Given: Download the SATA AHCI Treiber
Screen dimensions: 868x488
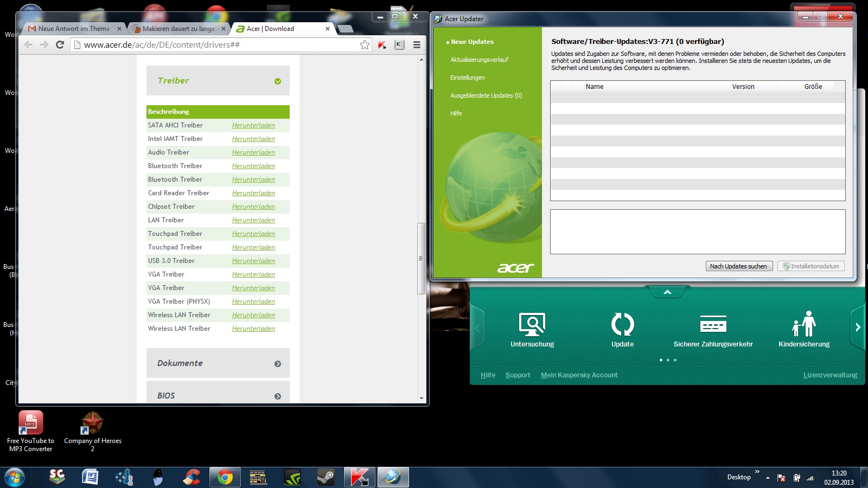Looking at the screenshot, I should [253, 125].
